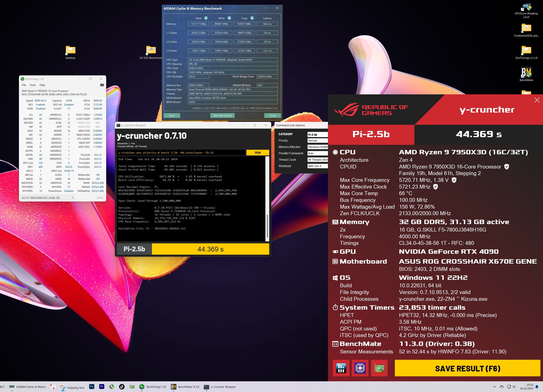Click the Write info icon in AIDA64

click(229, 18)
